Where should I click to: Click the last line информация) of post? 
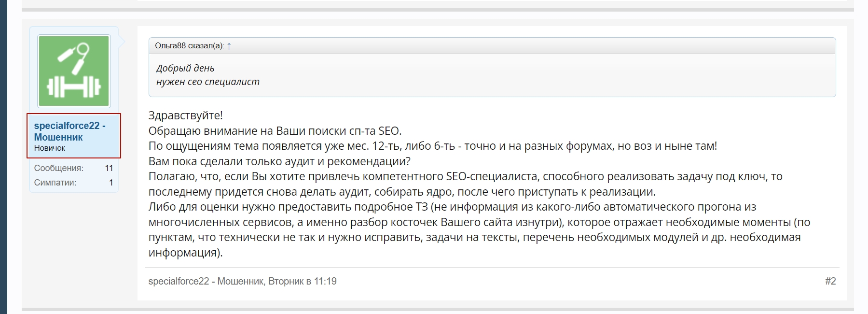pyautogui.click(x=185, y=253)
